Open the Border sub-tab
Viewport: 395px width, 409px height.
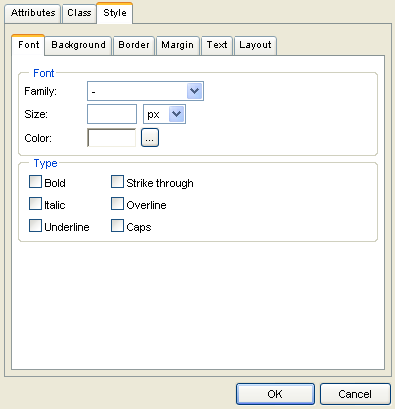[134, 45]
